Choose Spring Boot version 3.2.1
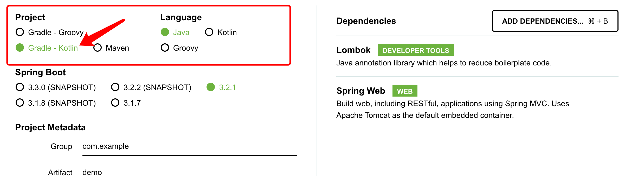 pos(211,87)
